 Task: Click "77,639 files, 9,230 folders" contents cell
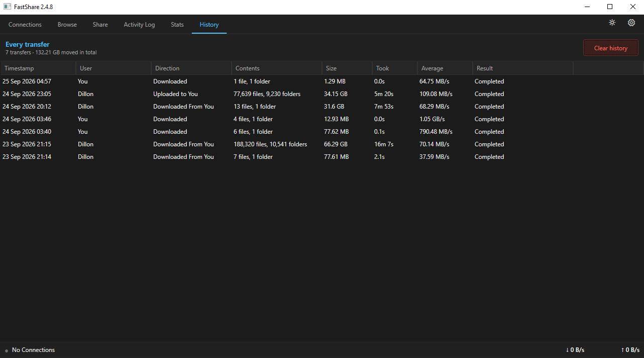pyautogui.click(x=267, y=94)
